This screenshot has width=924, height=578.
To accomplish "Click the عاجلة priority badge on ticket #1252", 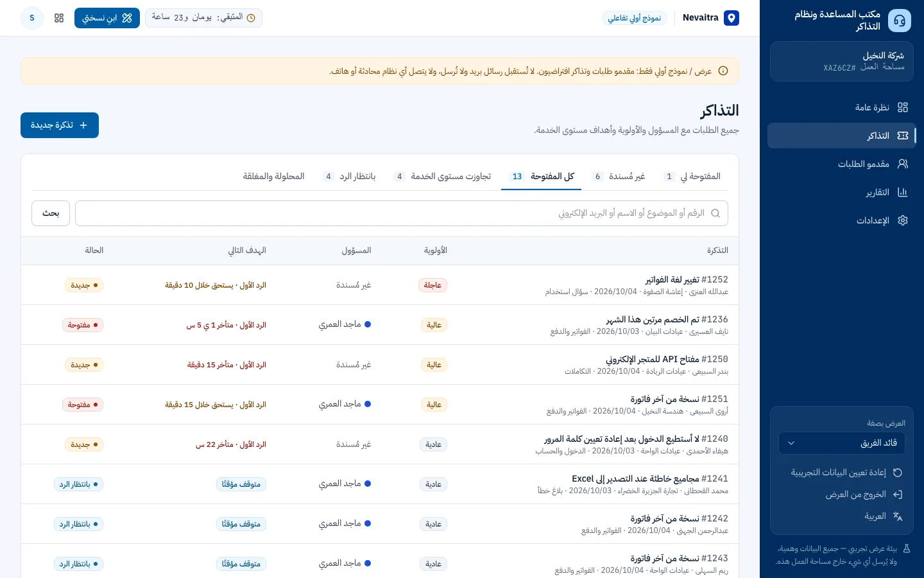I will point(432,285).
